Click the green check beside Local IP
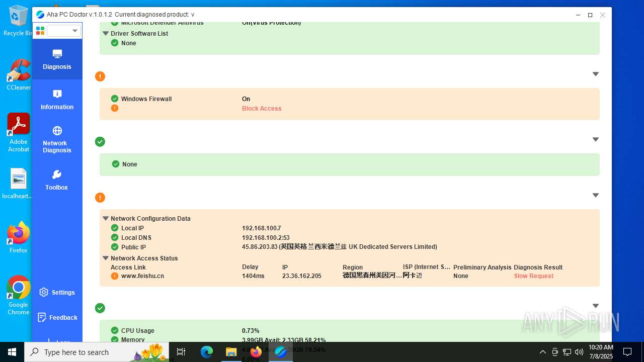The width and height of the screenshot is (644, 362). pos(115,228)
